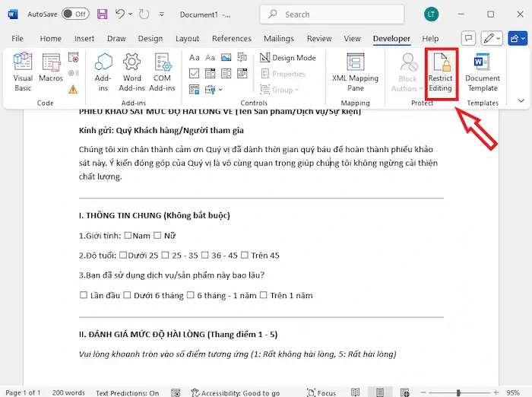532x397 pixels.
Task: Collapse the ribbon using the chevron
Action: (521, 100)
